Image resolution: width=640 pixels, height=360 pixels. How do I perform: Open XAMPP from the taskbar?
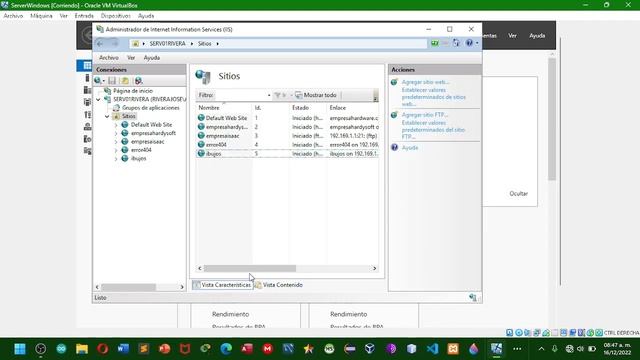click(453, 349)
